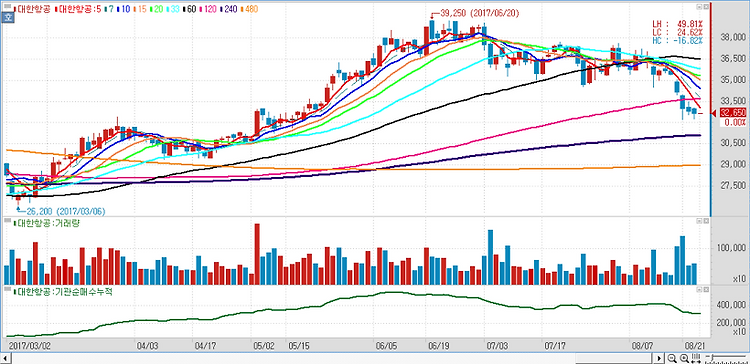
Task: Click the HC : -16.82% statistic
Action: coord(677,41)
